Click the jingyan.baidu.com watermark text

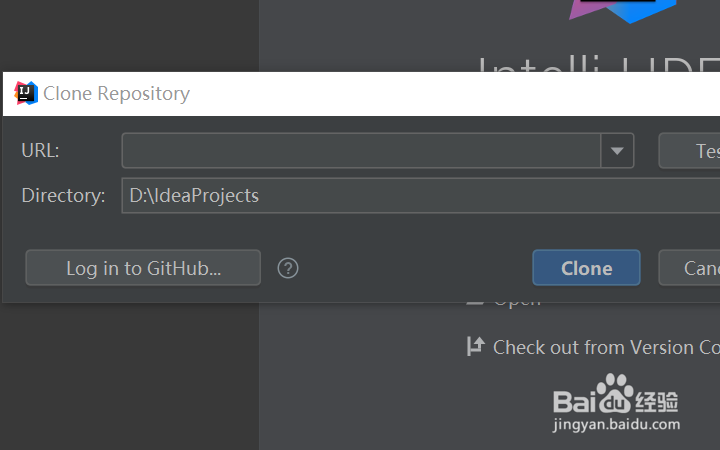coord(616,424)
